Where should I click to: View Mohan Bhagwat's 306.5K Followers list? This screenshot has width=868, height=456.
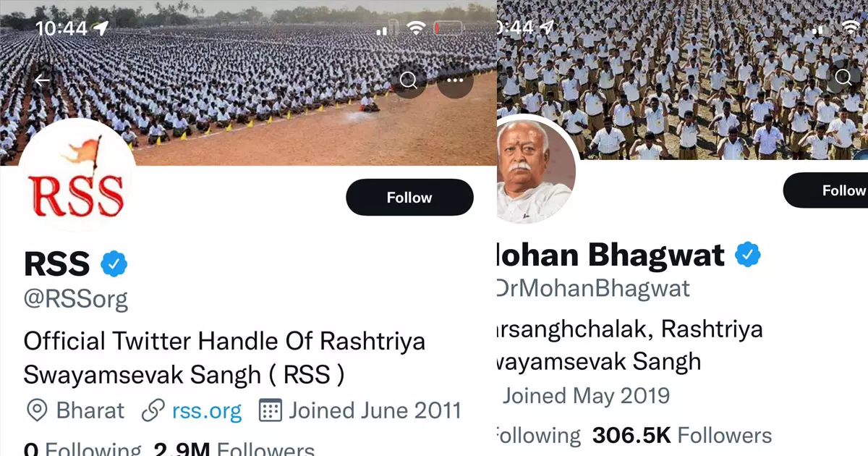[682, 435]
